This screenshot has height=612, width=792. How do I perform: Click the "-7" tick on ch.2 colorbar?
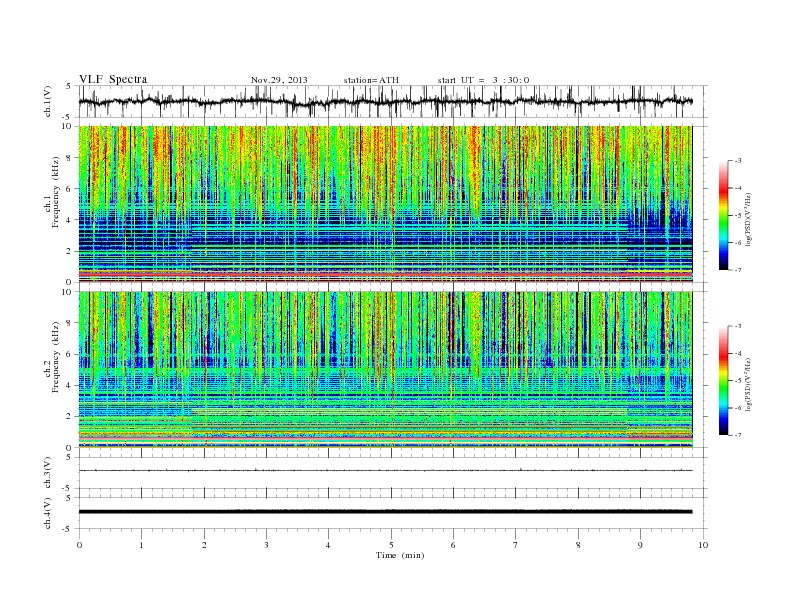tap(737, 435)
